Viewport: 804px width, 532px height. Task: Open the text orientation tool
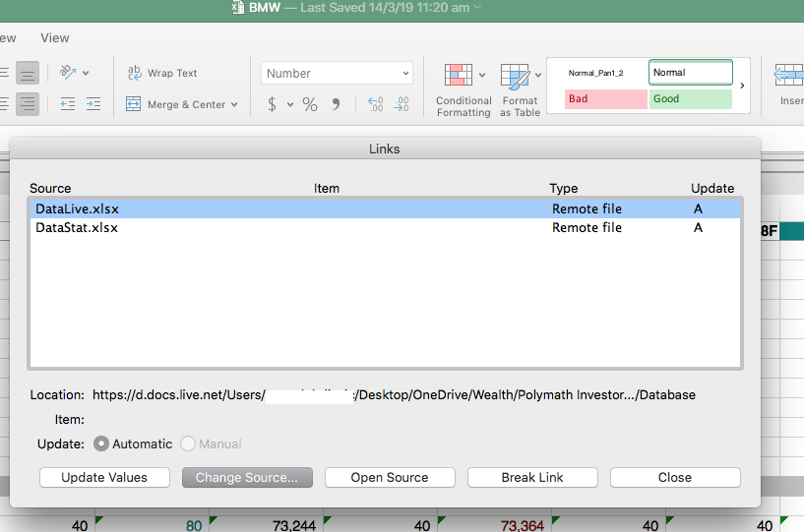(x=68, y=72)
